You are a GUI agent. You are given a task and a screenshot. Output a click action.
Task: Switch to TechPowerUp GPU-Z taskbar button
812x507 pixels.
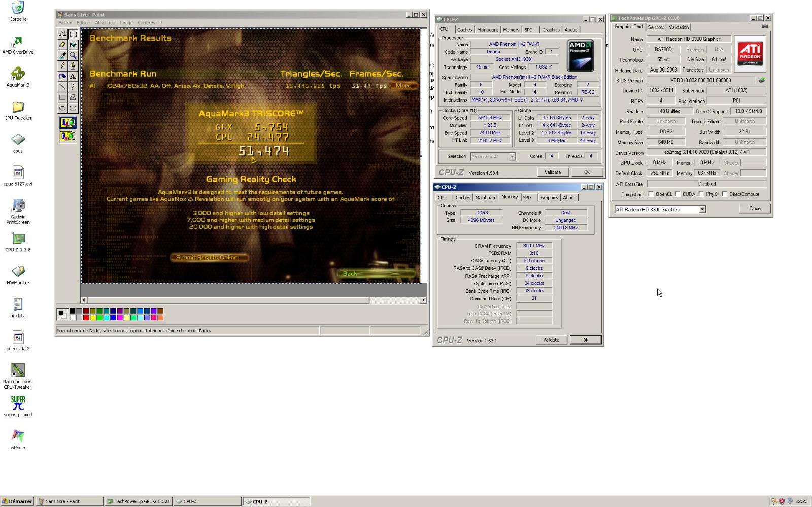138,501
